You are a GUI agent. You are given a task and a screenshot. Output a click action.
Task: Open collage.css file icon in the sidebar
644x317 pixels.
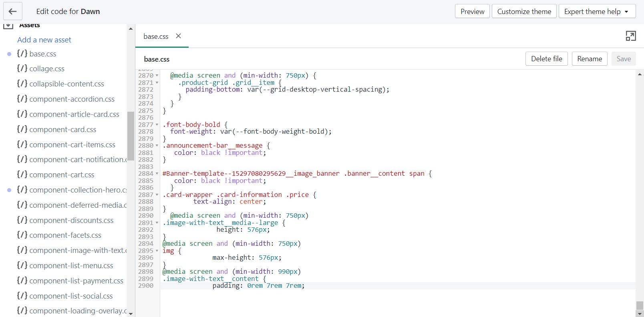pyautogui.click(x=22, y=68)
